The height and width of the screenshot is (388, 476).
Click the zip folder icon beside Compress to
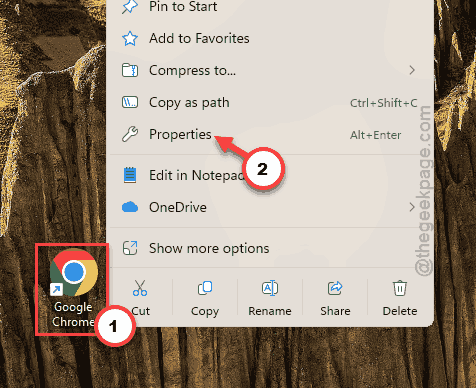[130, 70]
